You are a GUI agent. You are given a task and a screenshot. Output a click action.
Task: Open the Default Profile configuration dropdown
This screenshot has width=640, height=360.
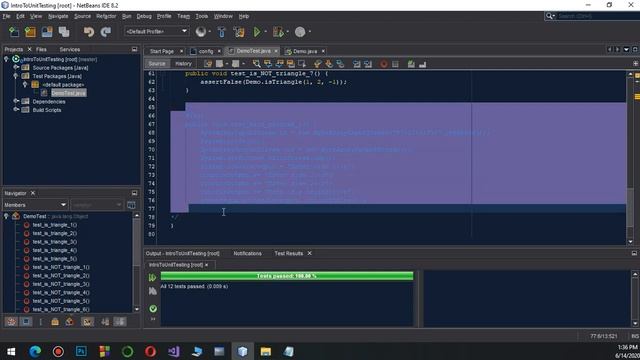click(x=156, y=31)
